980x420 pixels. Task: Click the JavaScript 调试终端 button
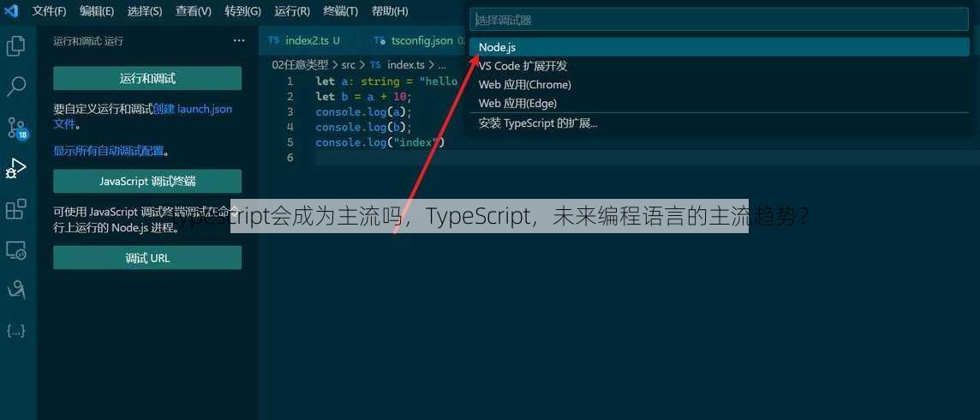pos(147,181)
